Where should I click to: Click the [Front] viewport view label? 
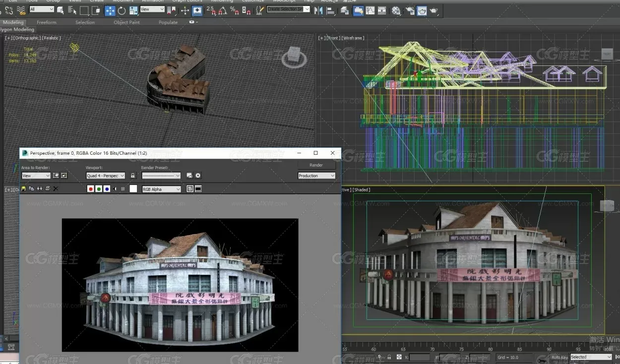[333, 38]
